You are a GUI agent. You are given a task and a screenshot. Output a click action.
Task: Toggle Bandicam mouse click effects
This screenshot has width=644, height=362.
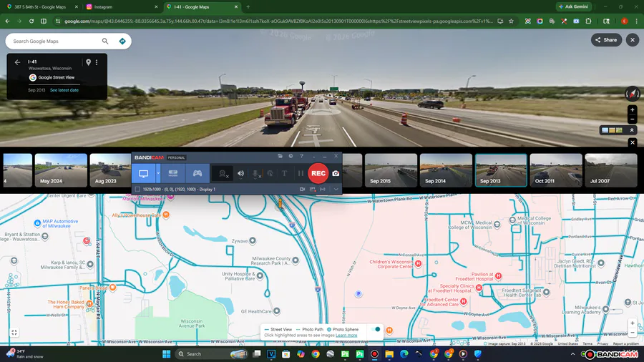point(270,174)
